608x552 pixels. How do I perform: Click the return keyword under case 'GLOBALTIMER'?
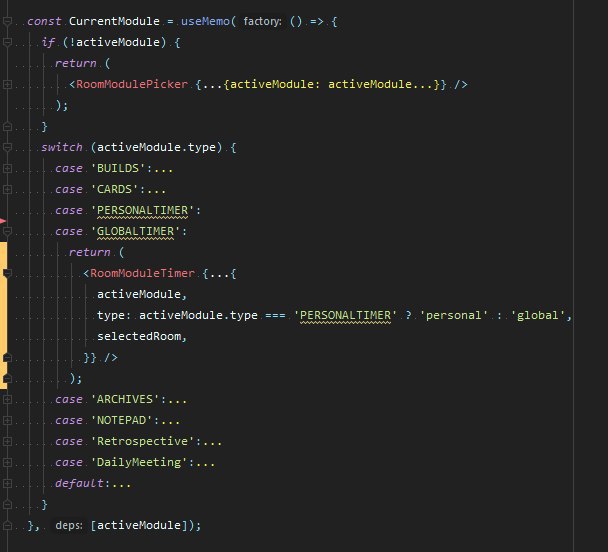(x=90, y=252)
